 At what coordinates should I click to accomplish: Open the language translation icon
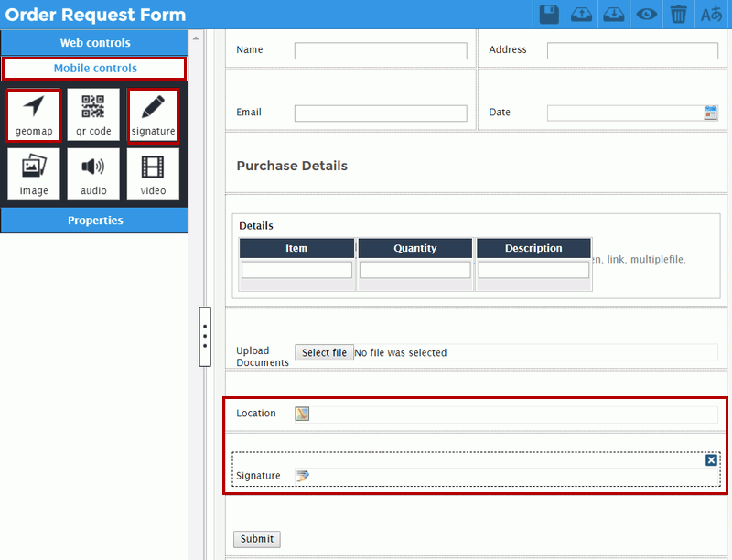pos(711,14)
